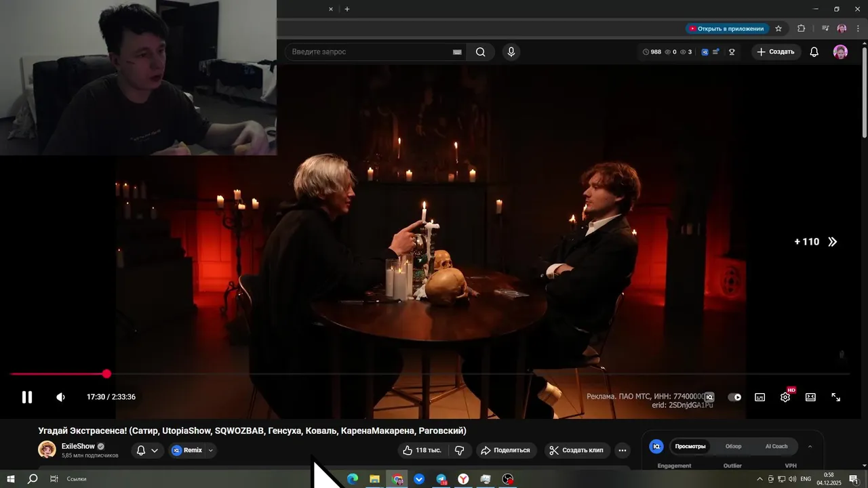
Task: Click the IQ overlay icon in player
Action: pos(709,397)
